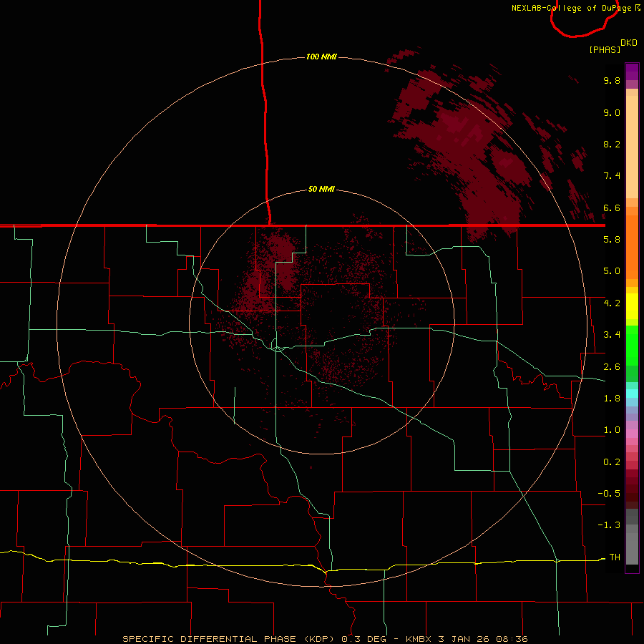The height and width of the screenshot is (644, 644).
Task: Click the 7.4 scale value
Action: click(612, 176)
